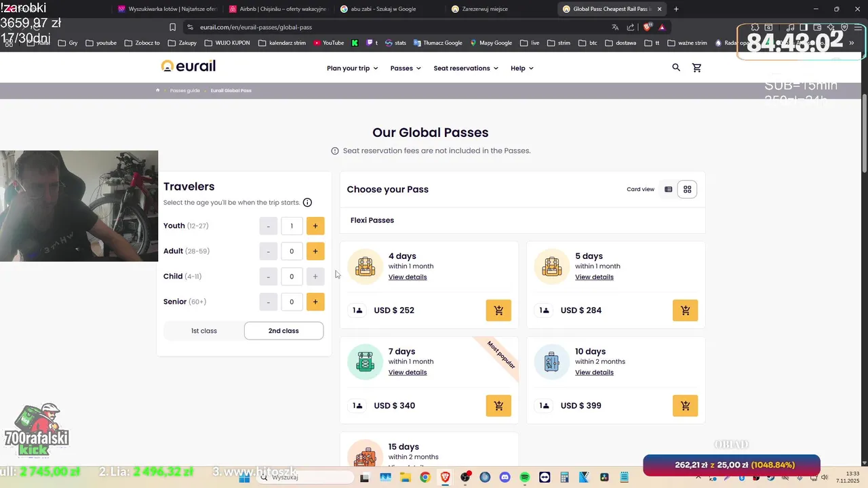Click the Flexi Passes section heading
868x488 pixels.
(372, 220)
